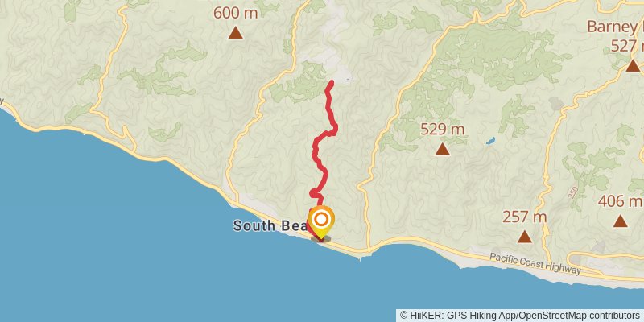
Task: Click the 600 m peak triangle icon
Action: (236, 33)
